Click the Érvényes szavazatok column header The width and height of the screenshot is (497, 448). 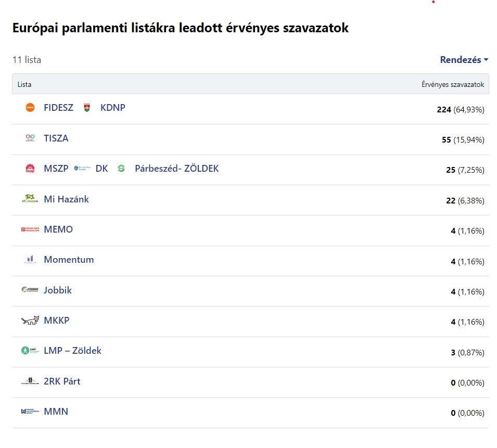(x=453, y=84)
